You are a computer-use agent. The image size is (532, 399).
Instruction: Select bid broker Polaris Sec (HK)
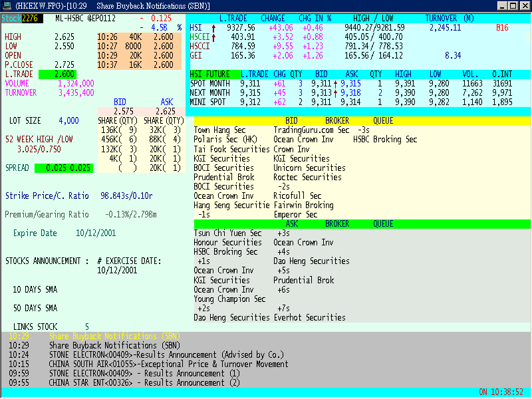pos(225,139)
